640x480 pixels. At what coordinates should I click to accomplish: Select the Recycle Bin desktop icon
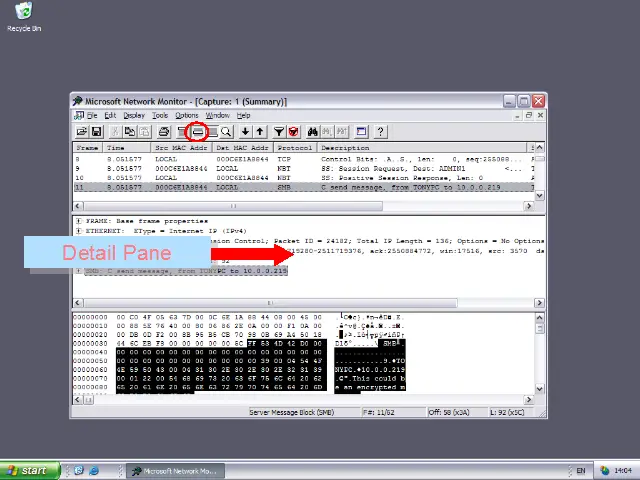click(x=24, y=17)
